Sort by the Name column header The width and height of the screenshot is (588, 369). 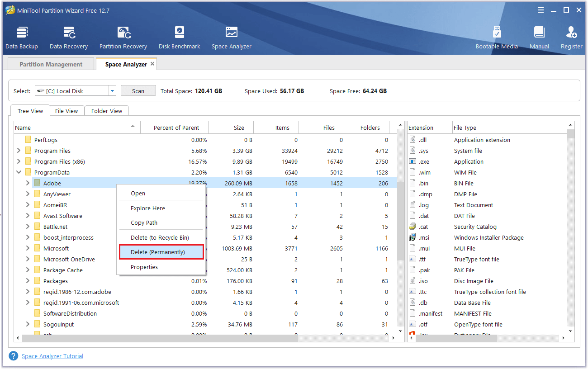pos(77,128)
